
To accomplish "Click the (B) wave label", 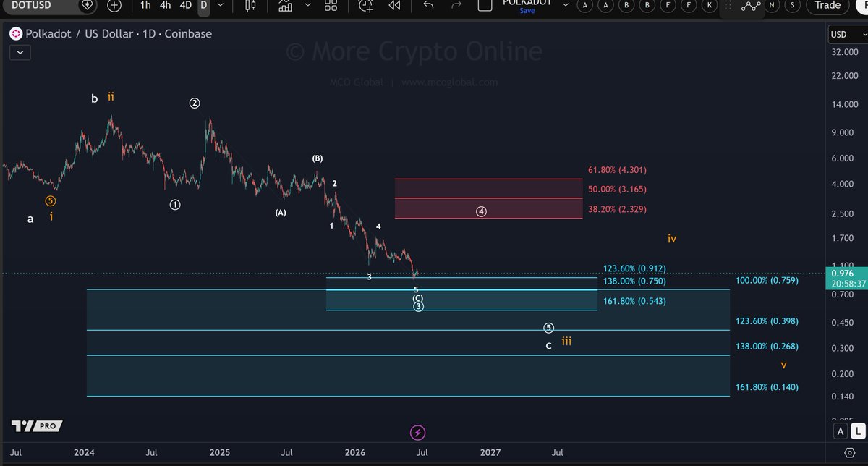I will 318,158.
